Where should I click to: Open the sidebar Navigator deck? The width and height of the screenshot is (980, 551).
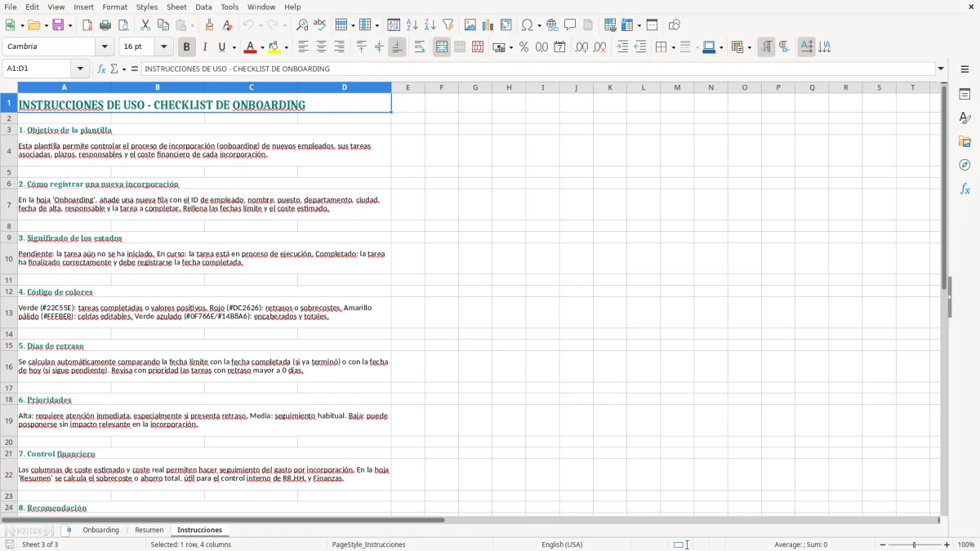click(964, 165)
